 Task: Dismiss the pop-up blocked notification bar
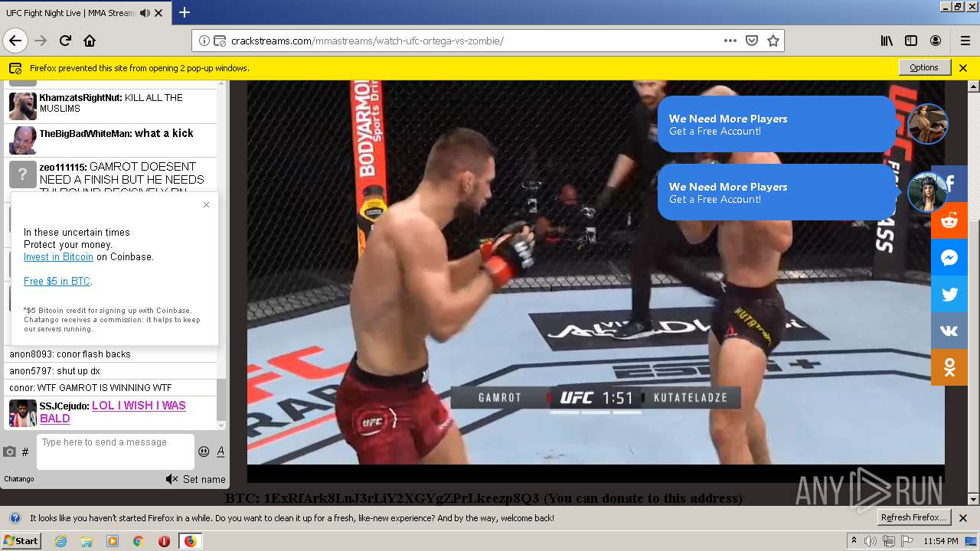coord(963,67)
